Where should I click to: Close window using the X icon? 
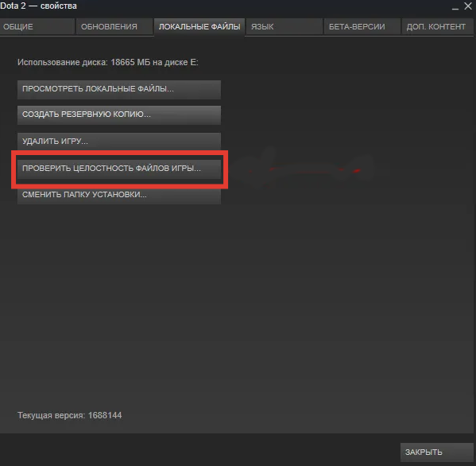coord(468,6)
